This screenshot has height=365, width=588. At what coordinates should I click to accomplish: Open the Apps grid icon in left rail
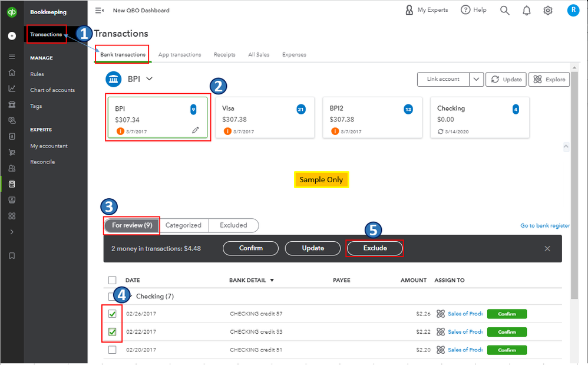[x=12, y=216]
